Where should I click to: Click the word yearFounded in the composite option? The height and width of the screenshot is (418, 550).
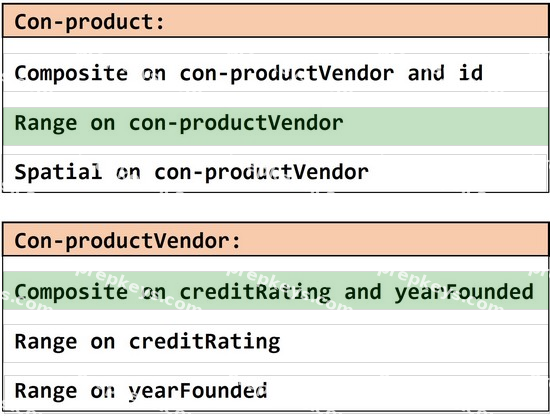click(x=464, y=292)
